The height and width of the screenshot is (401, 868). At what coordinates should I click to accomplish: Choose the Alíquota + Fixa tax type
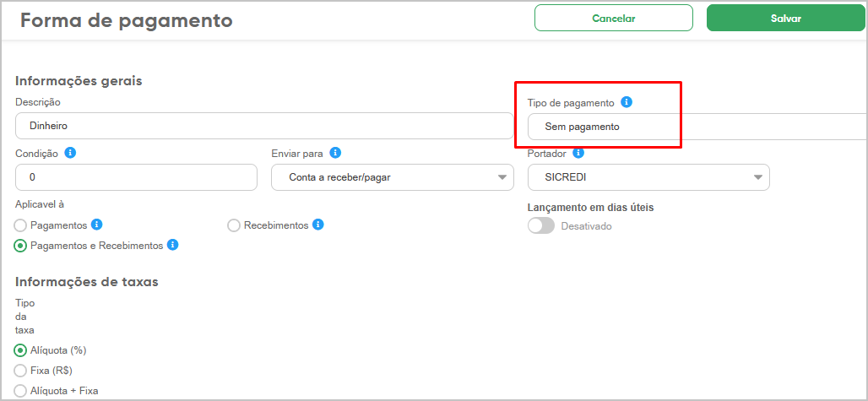pos(20,391)
